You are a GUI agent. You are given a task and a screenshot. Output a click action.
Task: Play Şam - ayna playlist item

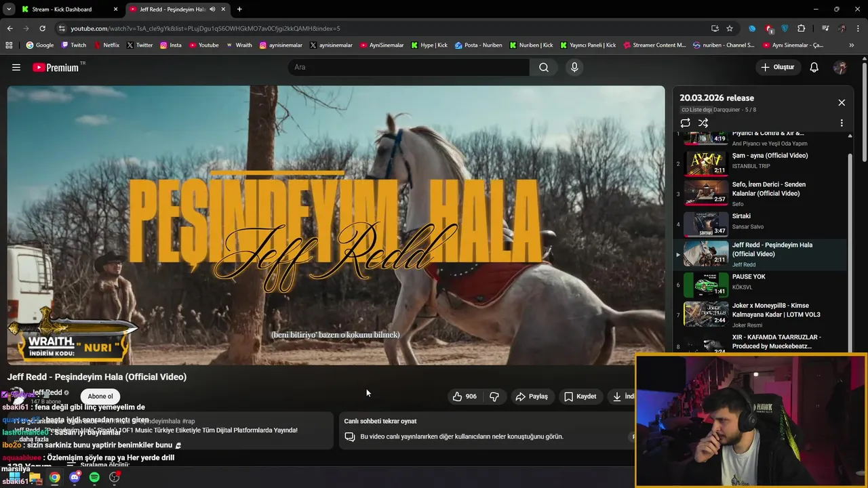click(x=761, y=163)
